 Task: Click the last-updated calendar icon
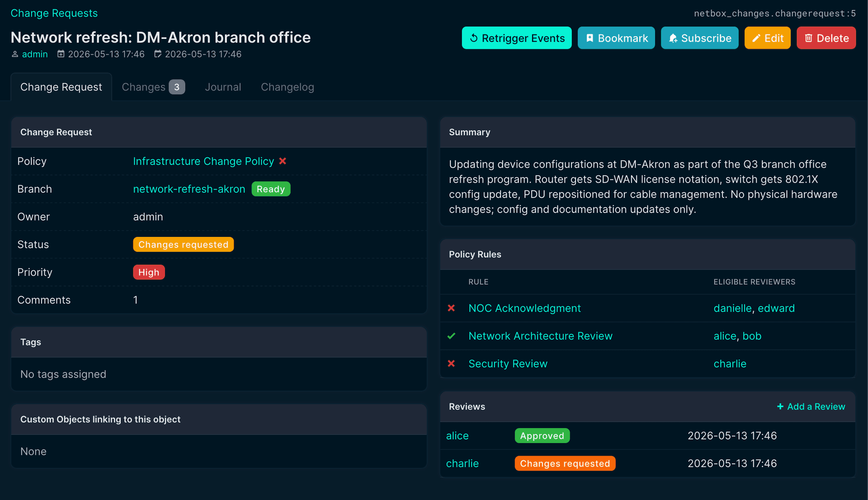tap(158, 54)
